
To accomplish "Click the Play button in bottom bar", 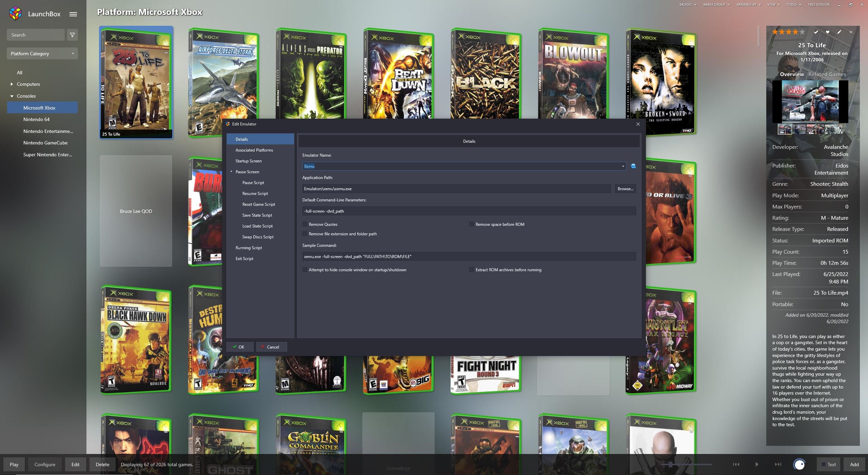I will click(x=14, y=464).
